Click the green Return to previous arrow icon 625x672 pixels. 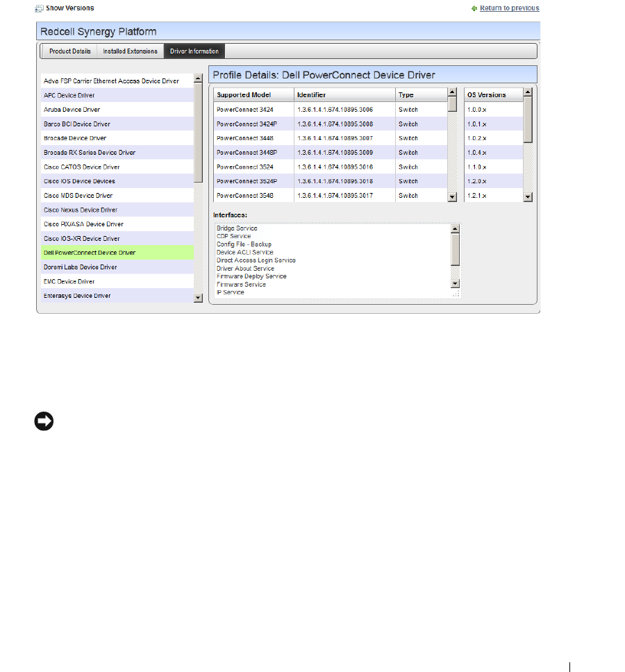click(474, 8)
